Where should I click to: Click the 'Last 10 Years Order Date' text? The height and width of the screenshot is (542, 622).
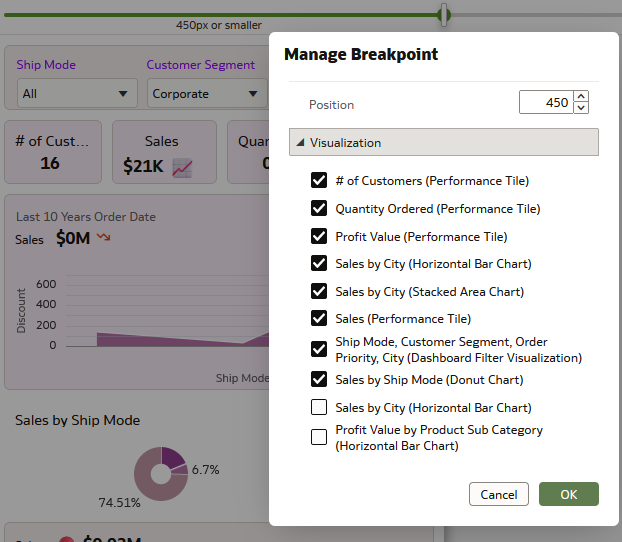[86, 217]
